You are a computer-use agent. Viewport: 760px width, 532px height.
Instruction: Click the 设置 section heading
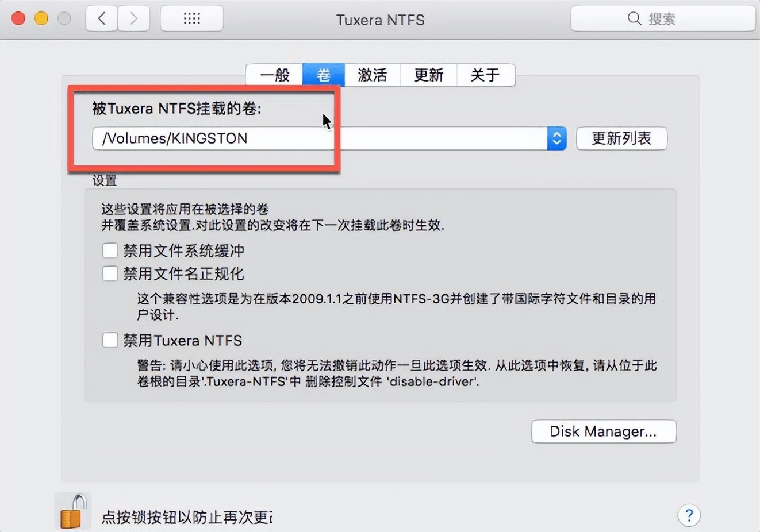[x=105, y=180]
